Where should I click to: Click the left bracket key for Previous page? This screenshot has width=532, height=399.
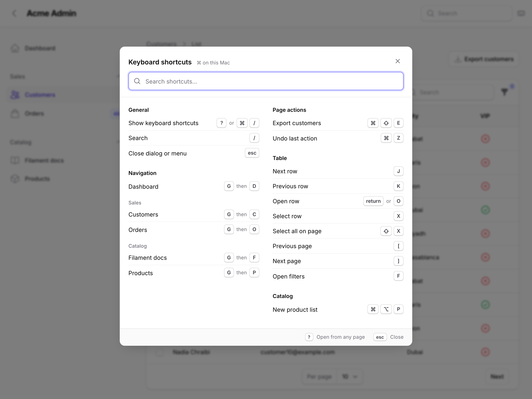[x=398, y=246]
